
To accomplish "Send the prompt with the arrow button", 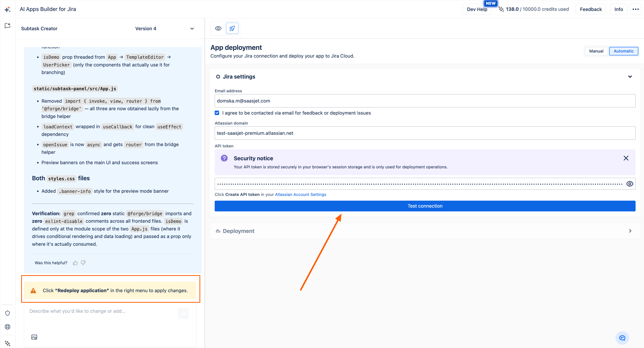I will [183, 314].
